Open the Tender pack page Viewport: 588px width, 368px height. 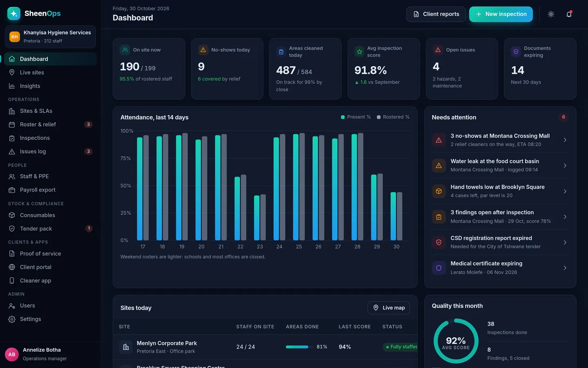click(x=50, y=229)
